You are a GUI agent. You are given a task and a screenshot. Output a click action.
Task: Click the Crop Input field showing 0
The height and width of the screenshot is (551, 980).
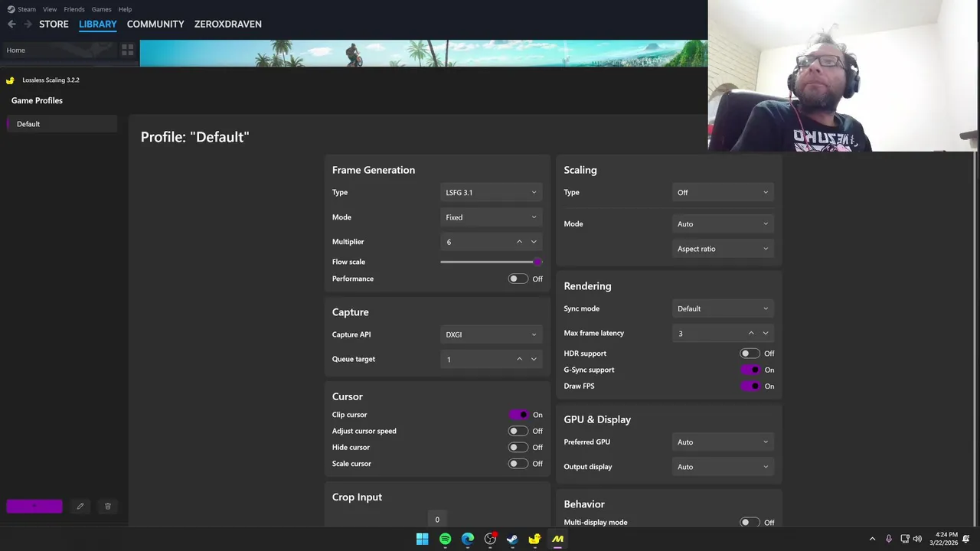tap(437, 519)
